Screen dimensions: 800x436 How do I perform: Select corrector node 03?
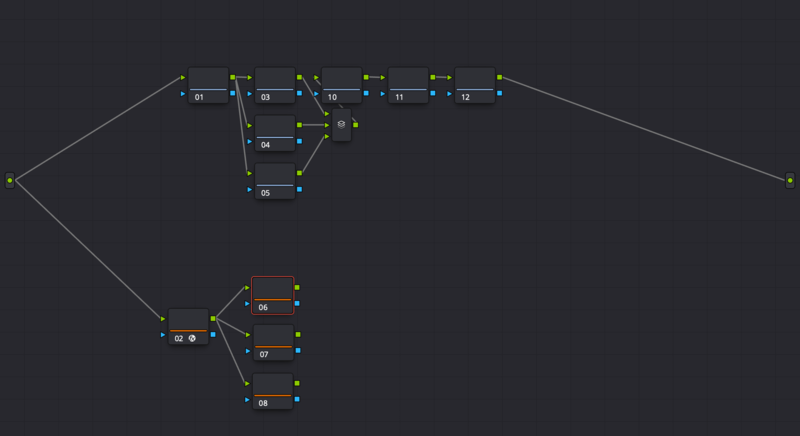274,85
